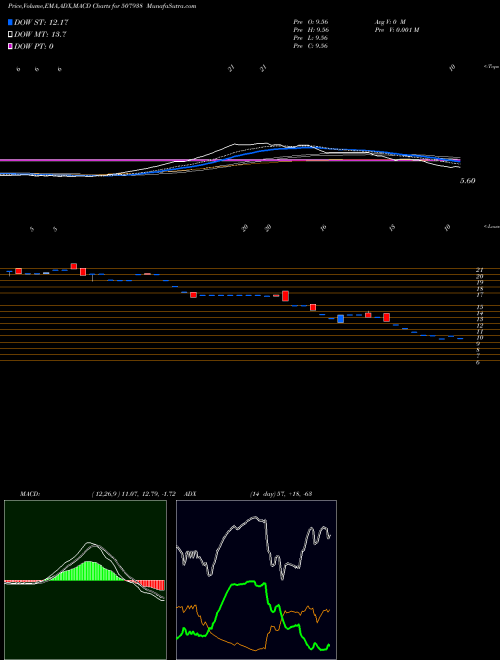This screenshot has height=660, width=500.
Task: Click the 'Pre V: 0.001 M' volume text
Action: (x=396, y=30)
